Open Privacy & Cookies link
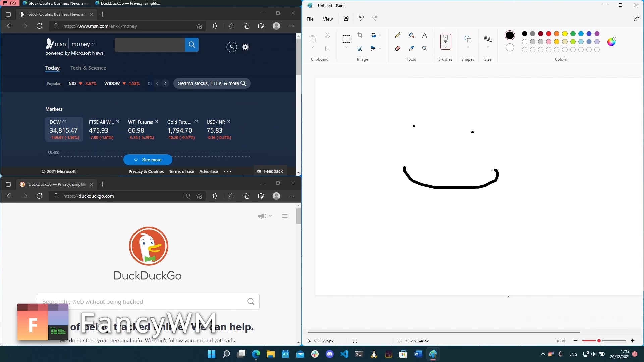Viewport: 644px width, 362px height. click(146, 172)
